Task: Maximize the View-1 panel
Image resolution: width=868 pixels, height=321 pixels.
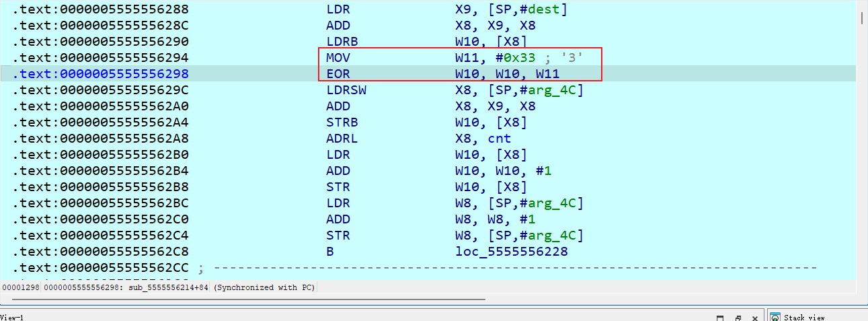Action: click(720, 318)
